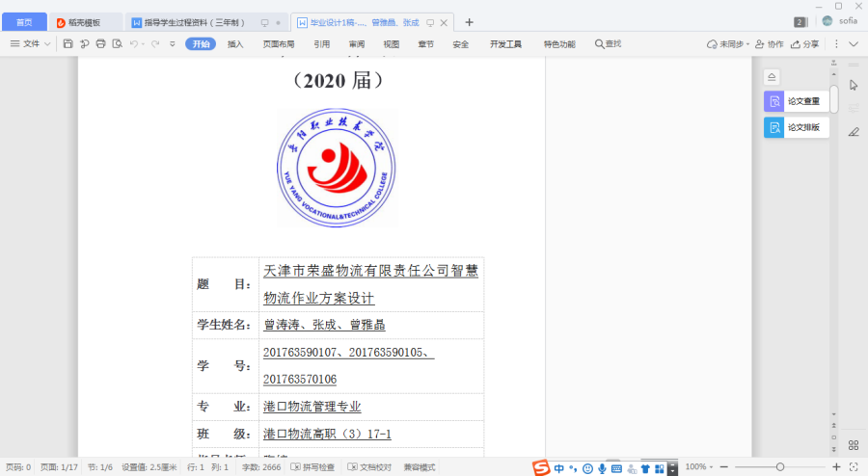Switch to the 审阅 ribbon tab
This screenshot has width=868, height=476.
[357, 44]
